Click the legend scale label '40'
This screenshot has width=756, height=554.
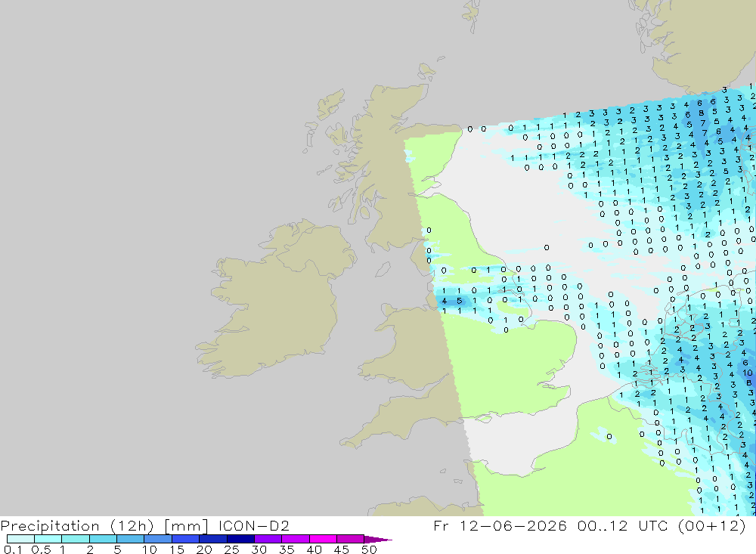click(314, 549)
